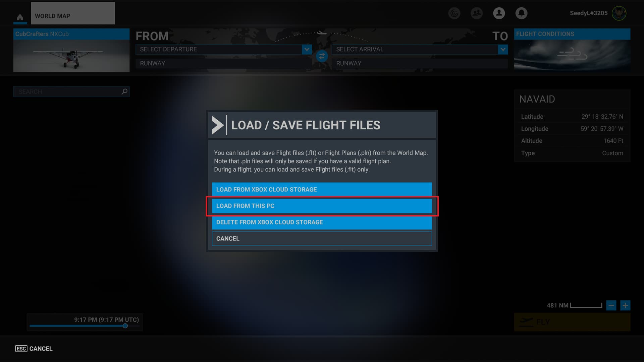Click the search magnifier icon

[x=124, y=92]
